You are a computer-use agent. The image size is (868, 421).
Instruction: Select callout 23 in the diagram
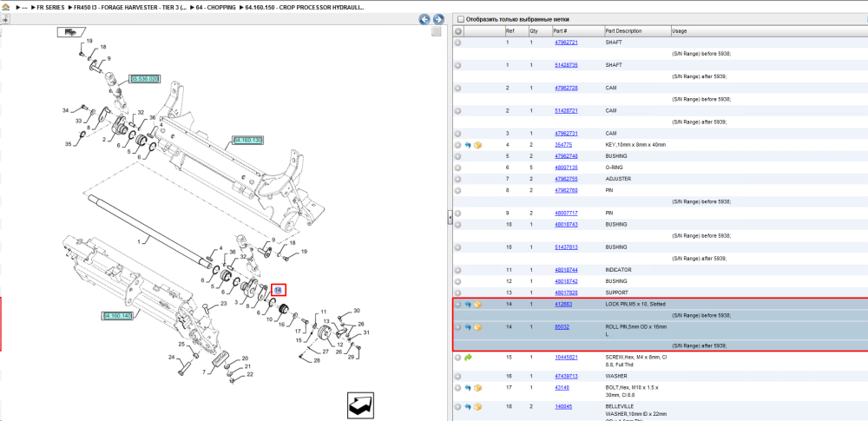(224, 304)
